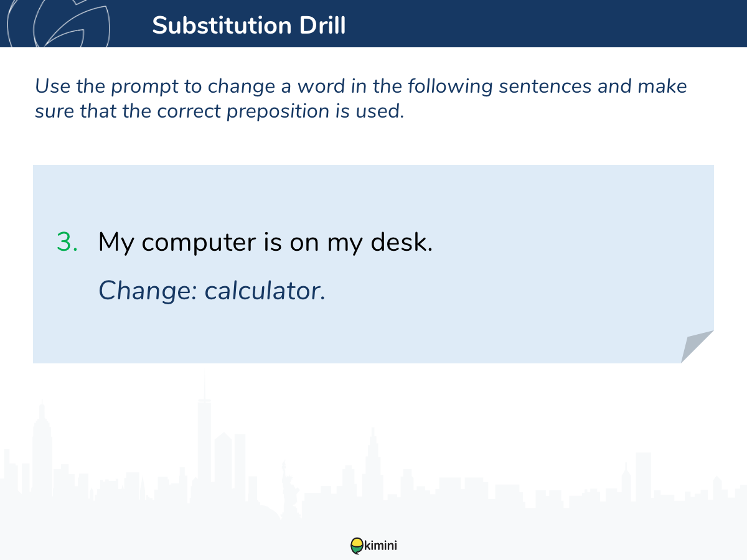Screen dimensions: 747x560
Task: Click the empty right side of the header bar
Action: (x=560, y=25)
